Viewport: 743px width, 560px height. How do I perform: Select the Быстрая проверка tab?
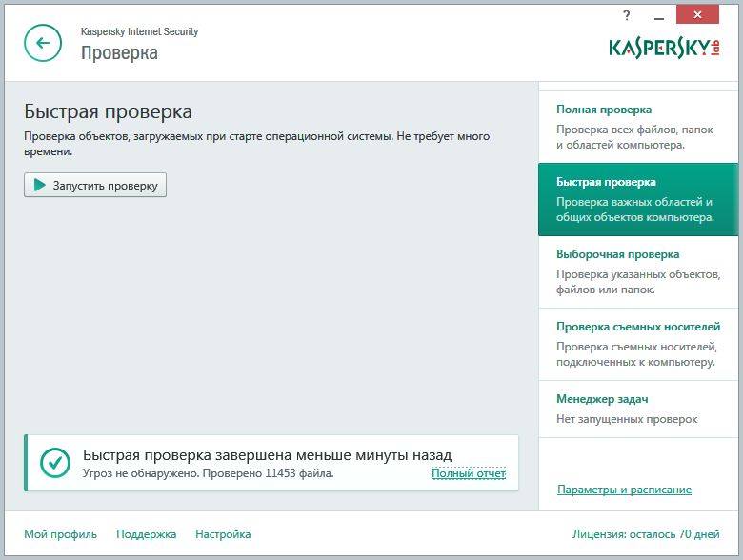tap(638, 199)
